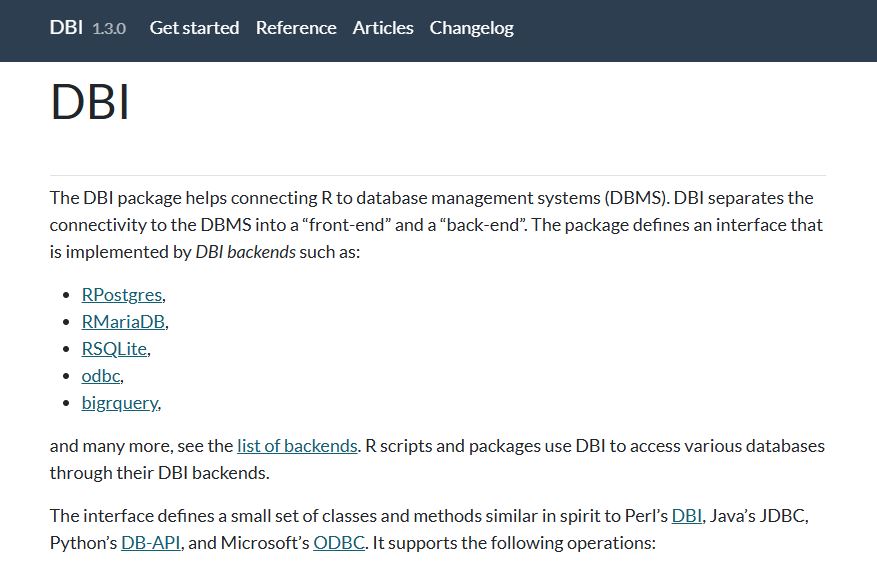Screen dimensions: 877x563
Task: Click the DBI brand in the navbar
Action: [66, 28]
